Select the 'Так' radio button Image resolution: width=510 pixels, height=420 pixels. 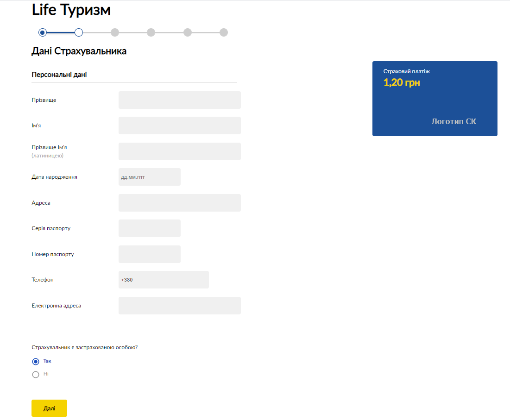[x=36, y=362]
